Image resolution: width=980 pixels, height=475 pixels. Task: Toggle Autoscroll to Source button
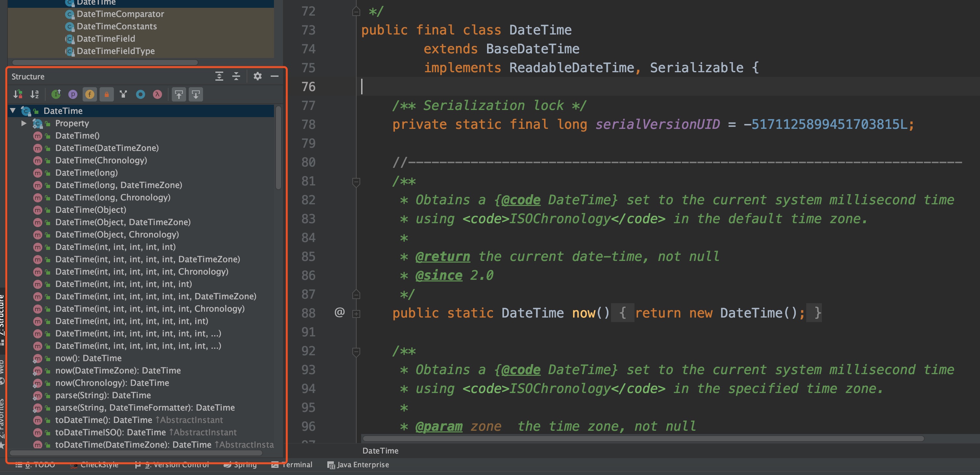click(x=179, y=94)
